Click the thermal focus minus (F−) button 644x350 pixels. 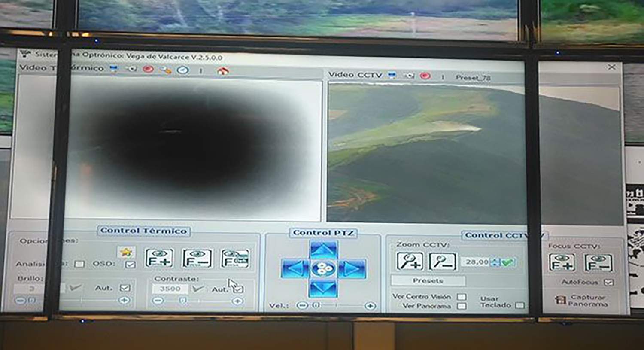pyautogui.click(x=197, y=258)
